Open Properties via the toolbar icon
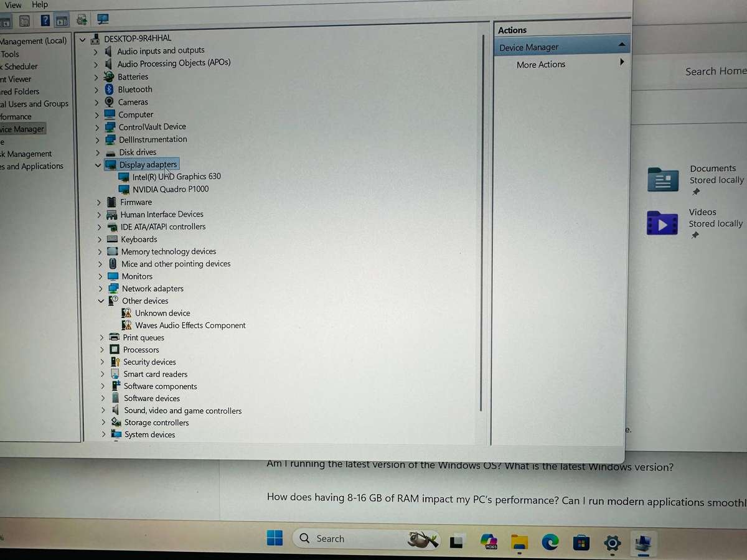 point(24,20)
